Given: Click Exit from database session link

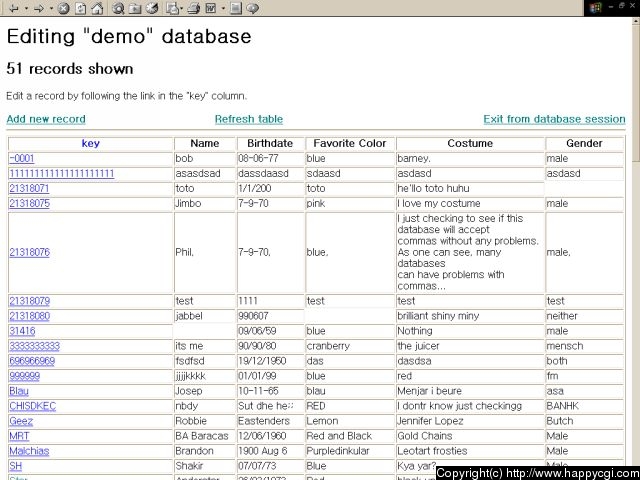Looking at the screenshot, I should click(x=554, y=119).
